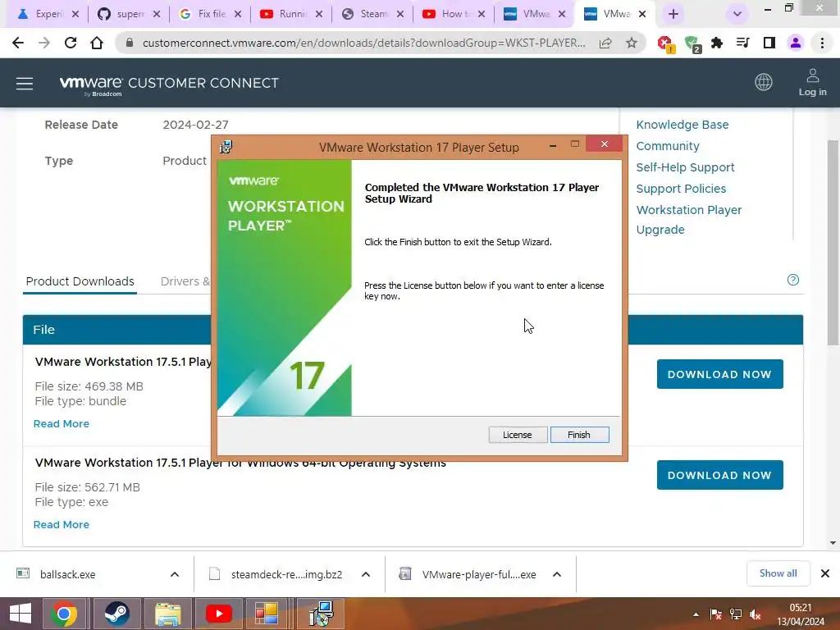This screenshot has width=840, height=630.
Task: Reload the current page
Action: [71, 43]
